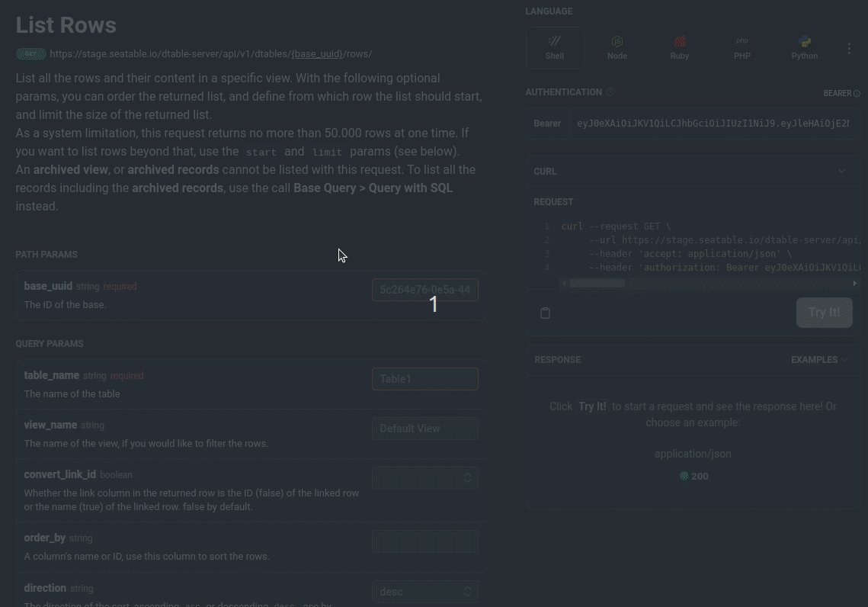Click the GET method badge
Screen dimensions: 868x607
(x=31, y=53)
